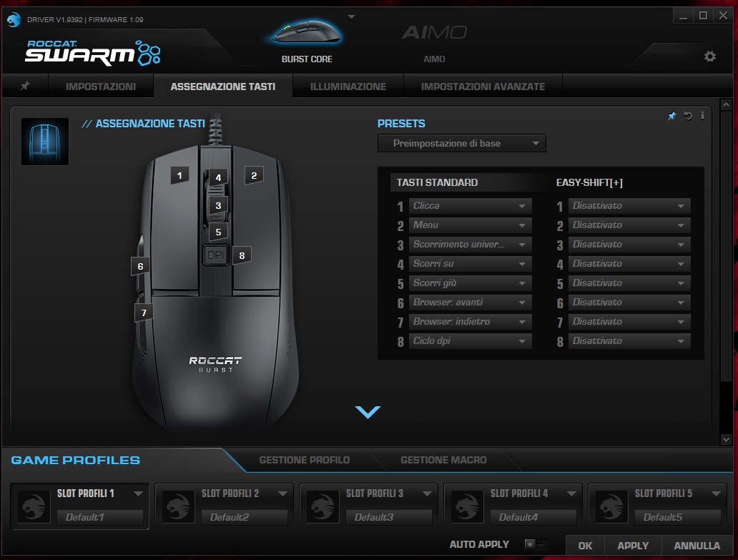Viewport: 738px width, 560px height.
Task: Open standard button 2 dropdown 'Menu'
Action: pos(471,225)
